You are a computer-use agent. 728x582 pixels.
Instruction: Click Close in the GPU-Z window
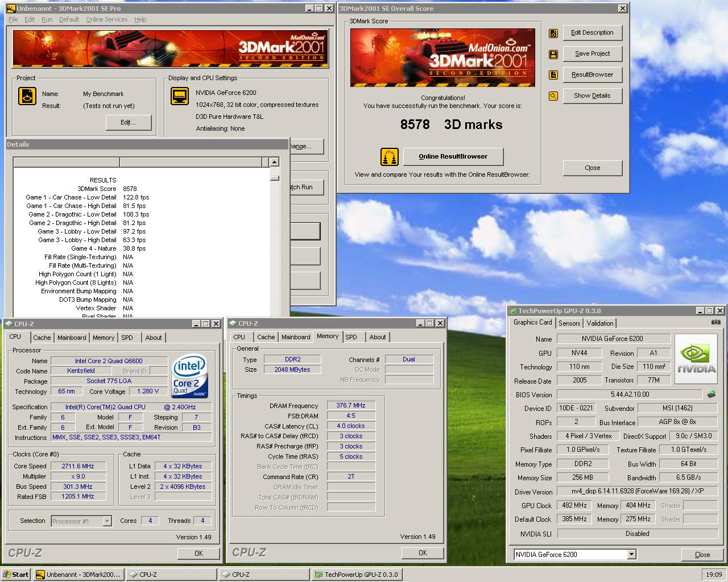[702, 555]
